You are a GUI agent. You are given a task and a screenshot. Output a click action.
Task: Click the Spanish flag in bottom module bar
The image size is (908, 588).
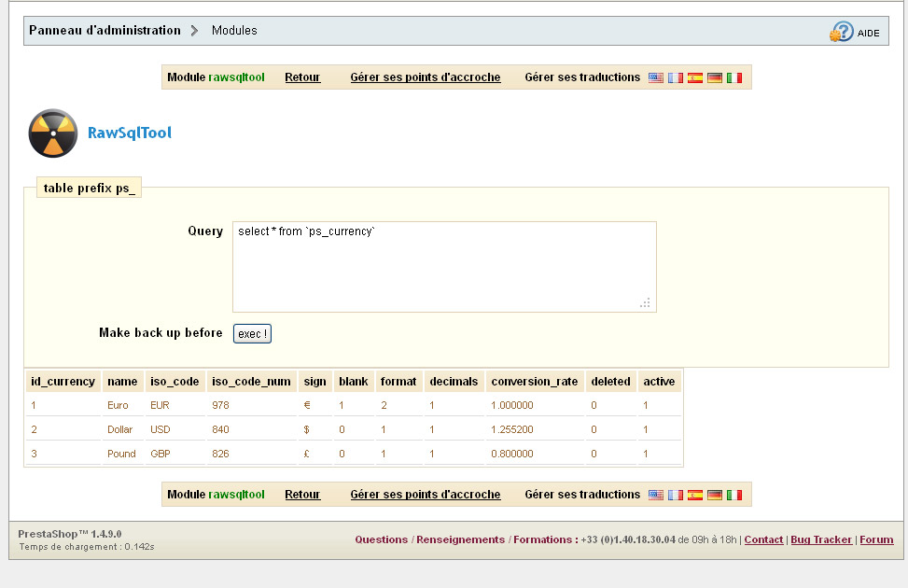coord(695,495)
